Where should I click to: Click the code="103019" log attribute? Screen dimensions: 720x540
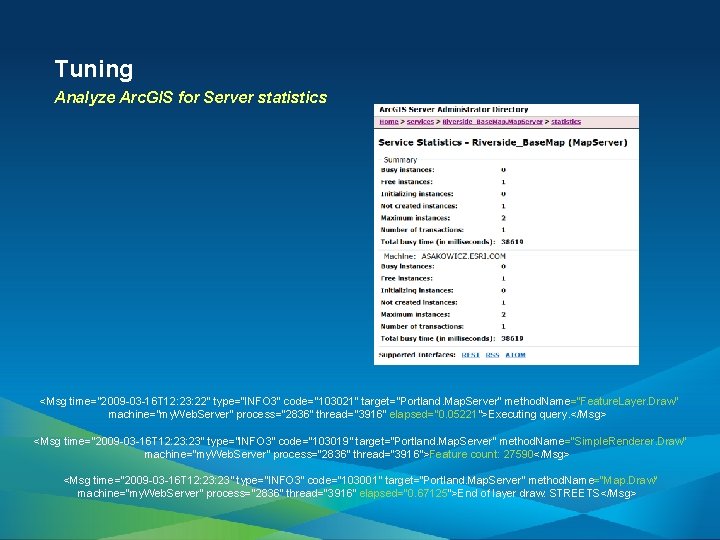click(315, 441)
